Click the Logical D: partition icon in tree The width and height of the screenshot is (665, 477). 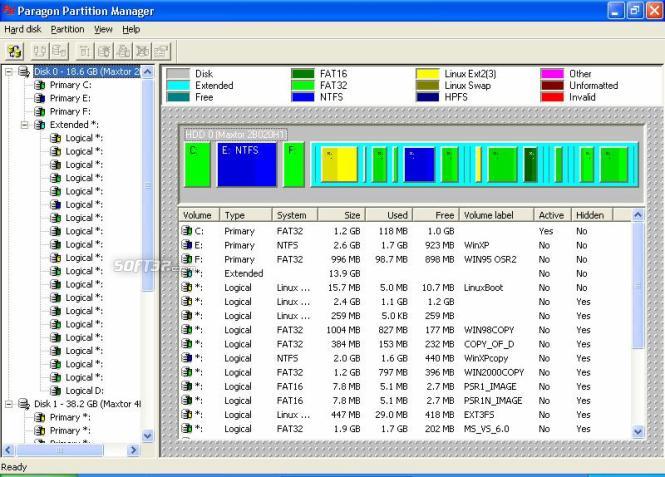(x=55, y=391)
